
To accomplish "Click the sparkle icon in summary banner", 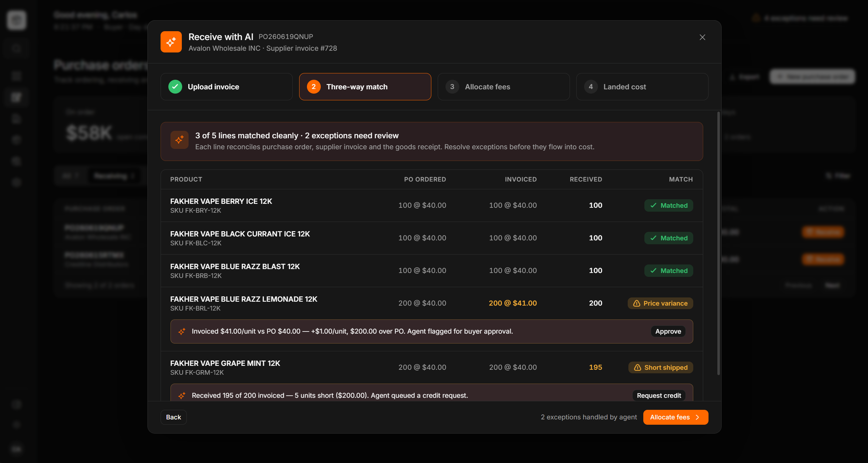I will click(179, 140).
